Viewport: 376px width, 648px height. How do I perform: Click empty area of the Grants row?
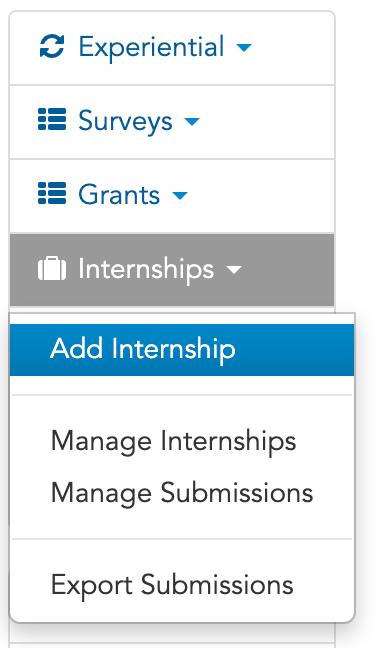pyautogui.click(x=262, y=195)
